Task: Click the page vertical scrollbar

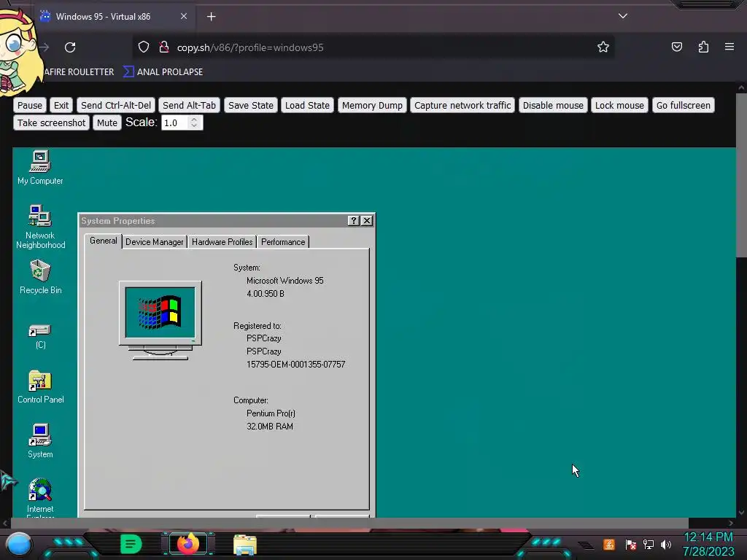Action: [x=741, y=174]
